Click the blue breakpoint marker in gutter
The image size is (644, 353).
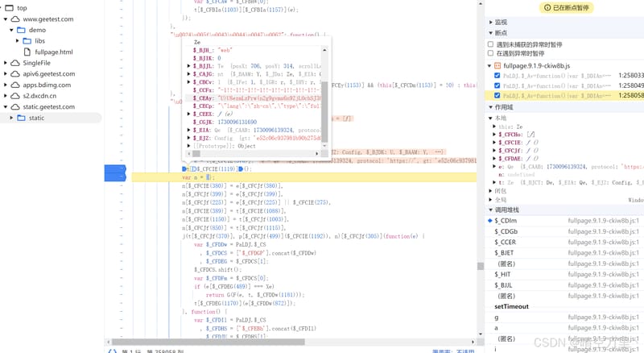[115, 173]
